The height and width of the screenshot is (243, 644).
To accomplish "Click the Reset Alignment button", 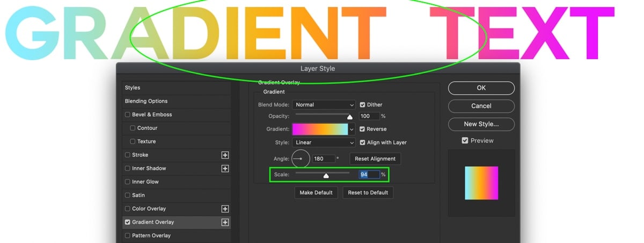I will pyautogui.click(x=375, y=159).
